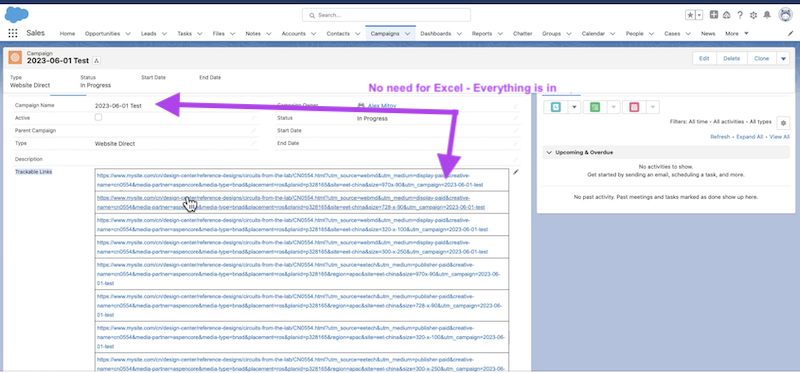Click the Refresh link

pos(720,137)
